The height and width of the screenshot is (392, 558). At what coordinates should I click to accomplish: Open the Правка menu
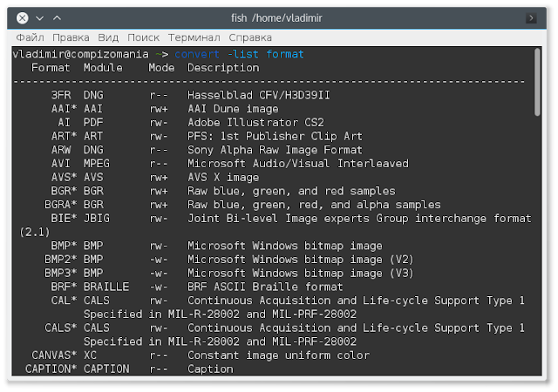(x=71, y=37)
